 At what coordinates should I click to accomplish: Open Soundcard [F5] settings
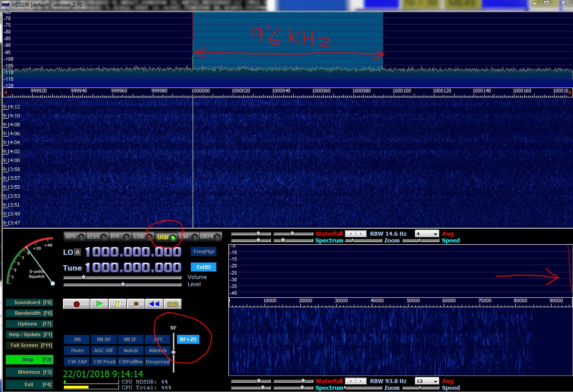point(29,303)
